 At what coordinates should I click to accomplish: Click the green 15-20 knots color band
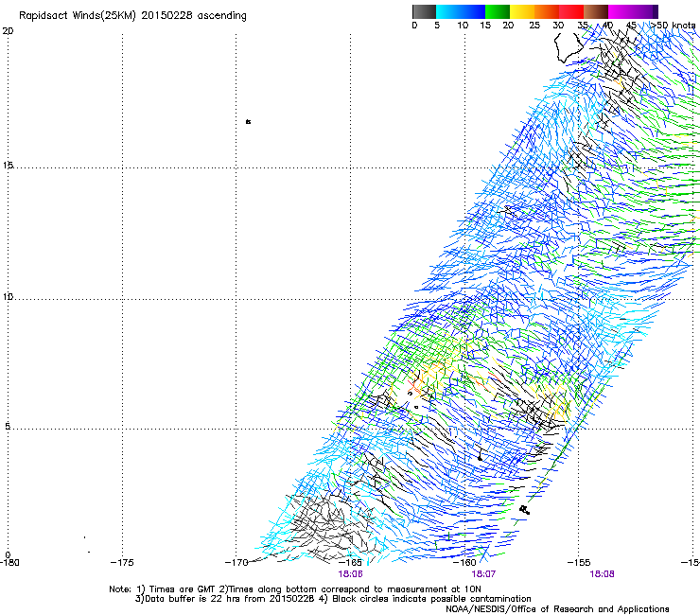498,11
